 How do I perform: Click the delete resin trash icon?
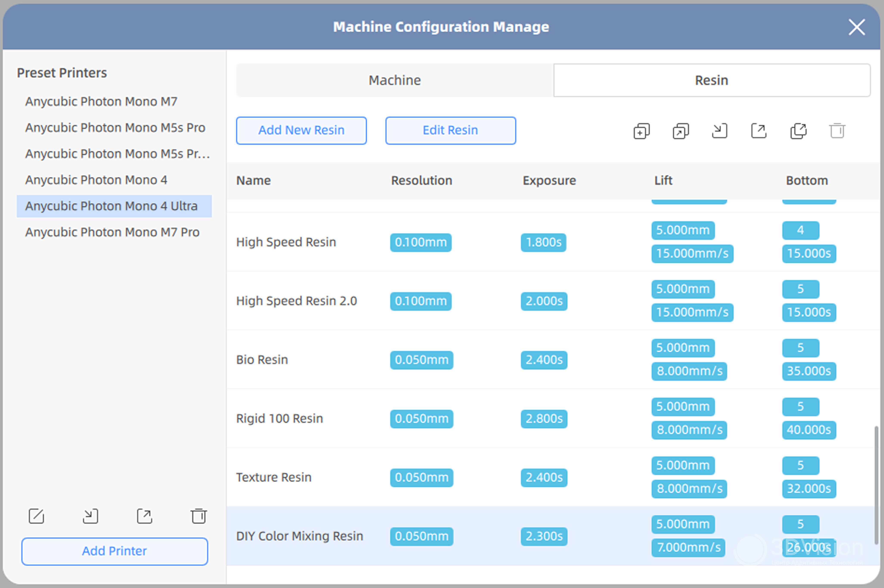pyautogui.click(x=837, y=131)
